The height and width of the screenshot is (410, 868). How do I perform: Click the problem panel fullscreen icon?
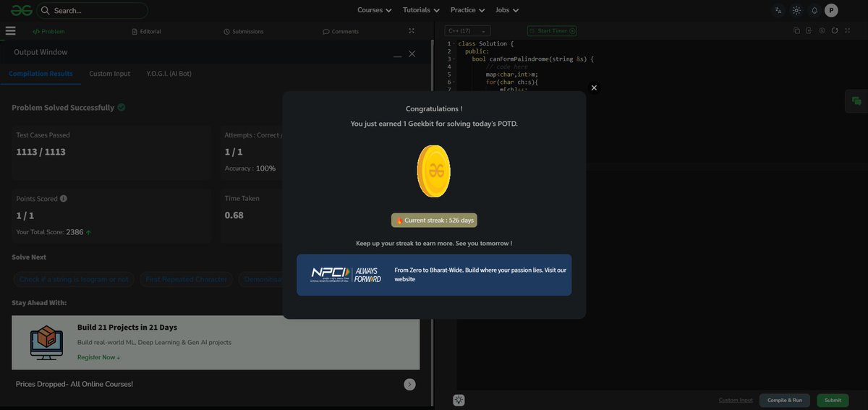coord(412,31)
